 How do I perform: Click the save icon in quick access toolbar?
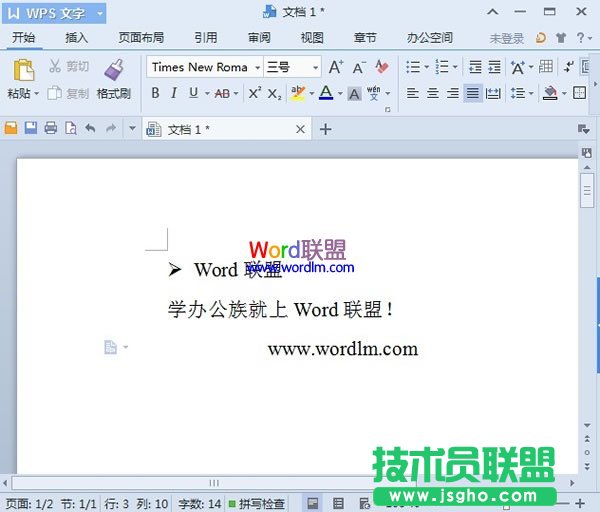click(31, 129)
